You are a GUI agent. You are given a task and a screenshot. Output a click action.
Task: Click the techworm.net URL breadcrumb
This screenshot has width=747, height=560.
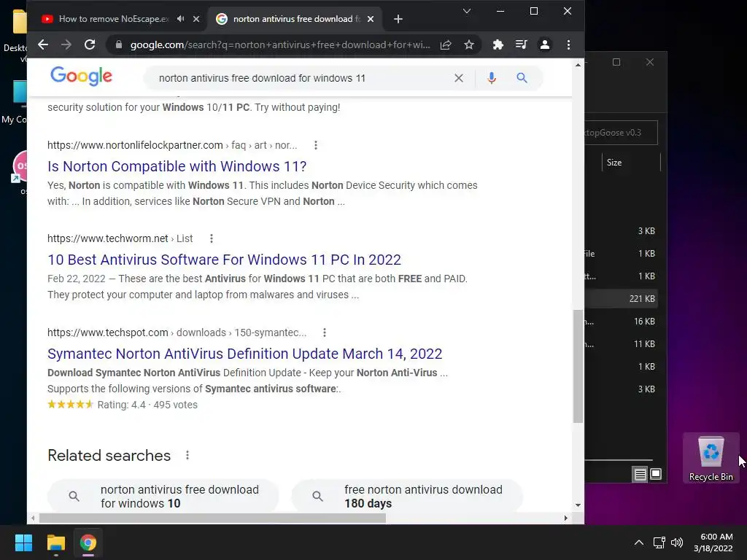click(x=120, y=238)
